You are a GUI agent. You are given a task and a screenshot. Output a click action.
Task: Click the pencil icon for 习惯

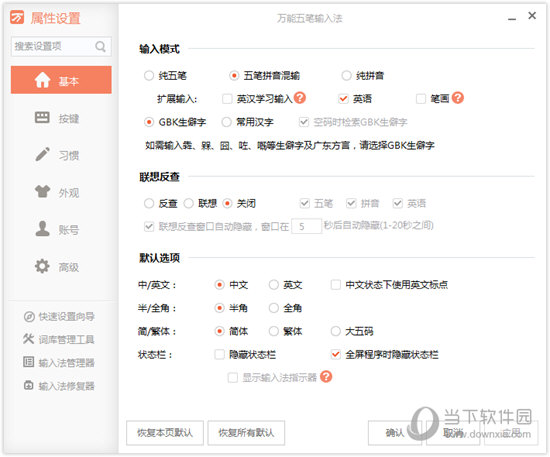click(x=42, y=154)
